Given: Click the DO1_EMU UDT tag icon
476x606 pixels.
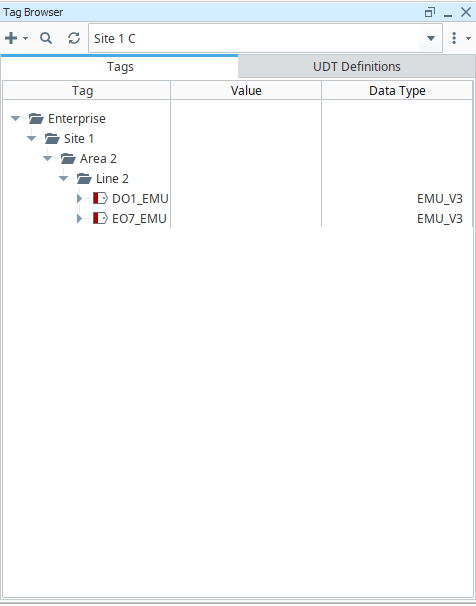Looking at the screenshot, I should [x=100, y=198].
